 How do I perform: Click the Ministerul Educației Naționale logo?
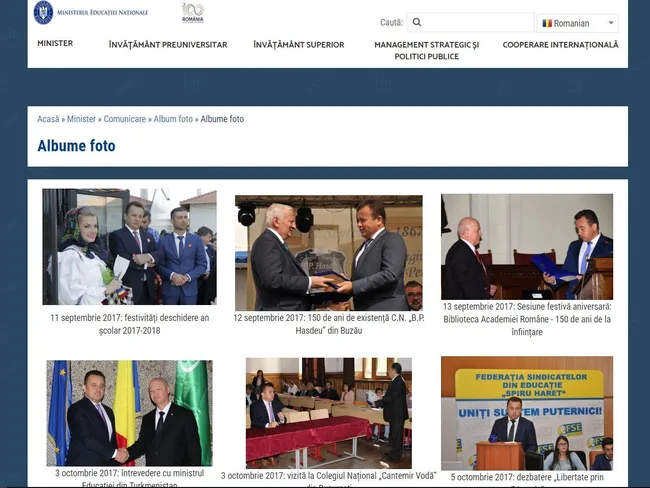[x=90, y=12]
